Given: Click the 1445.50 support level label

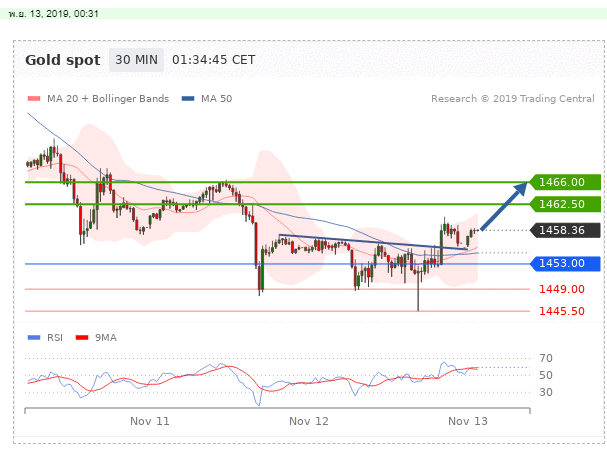Looking at the screenshot, I should [x=562, y=311].
